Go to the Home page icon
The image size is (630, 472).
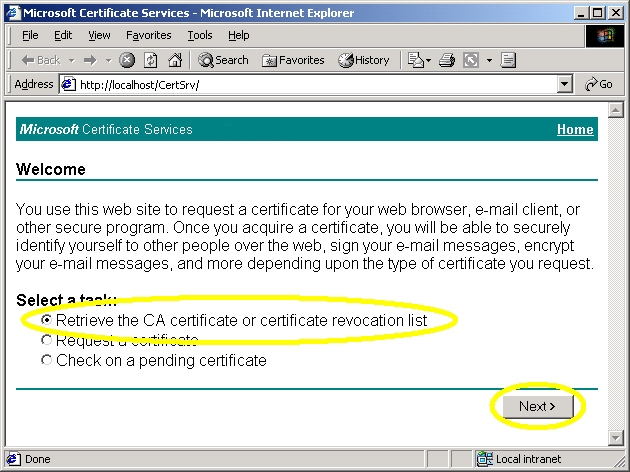175,60
